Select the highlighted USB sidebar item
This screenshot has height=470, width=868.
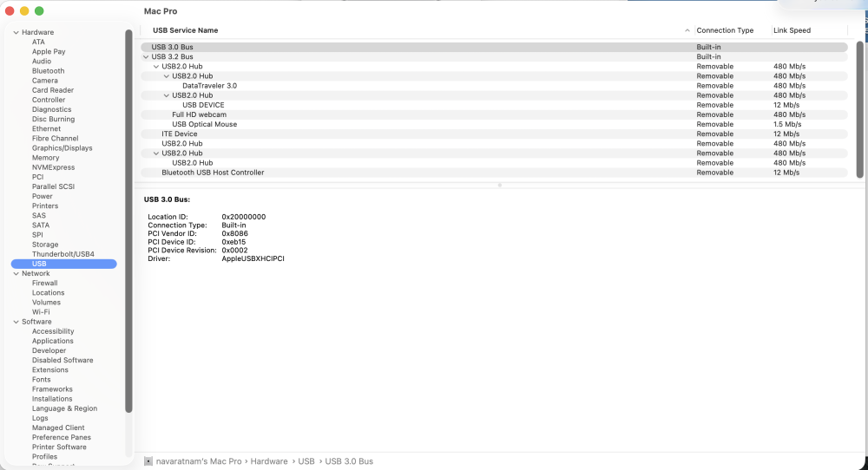63,264
